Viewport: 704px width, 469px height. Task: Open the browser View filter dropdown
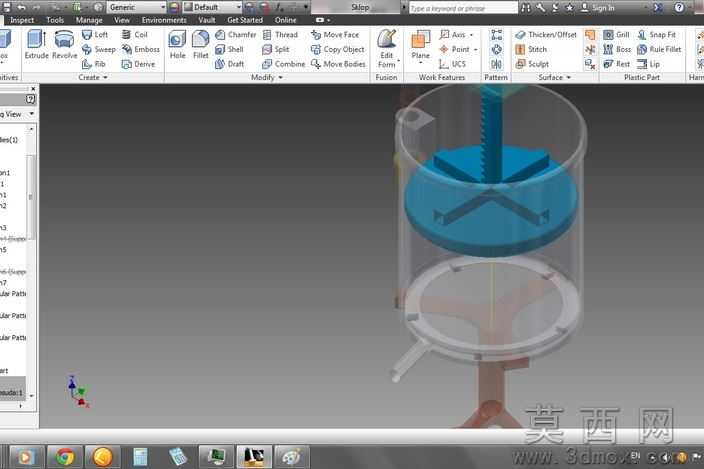pos(31,114)
